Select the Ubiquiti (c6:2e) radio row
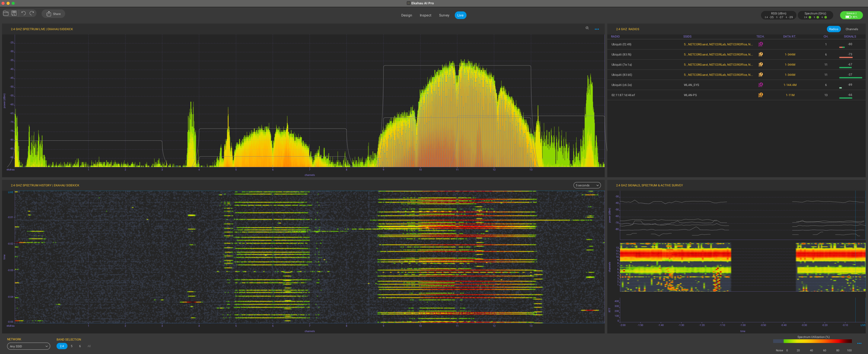 [736, 84]
